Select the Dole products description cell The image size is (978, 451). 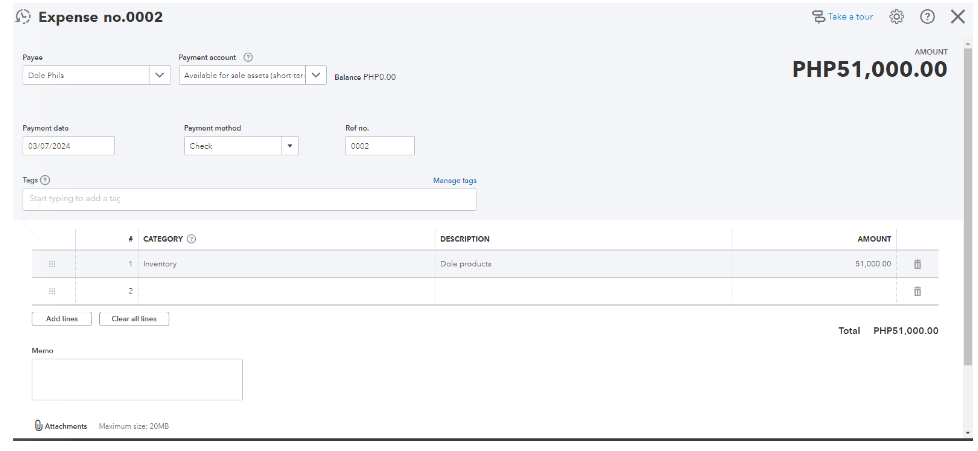point(583,264)
